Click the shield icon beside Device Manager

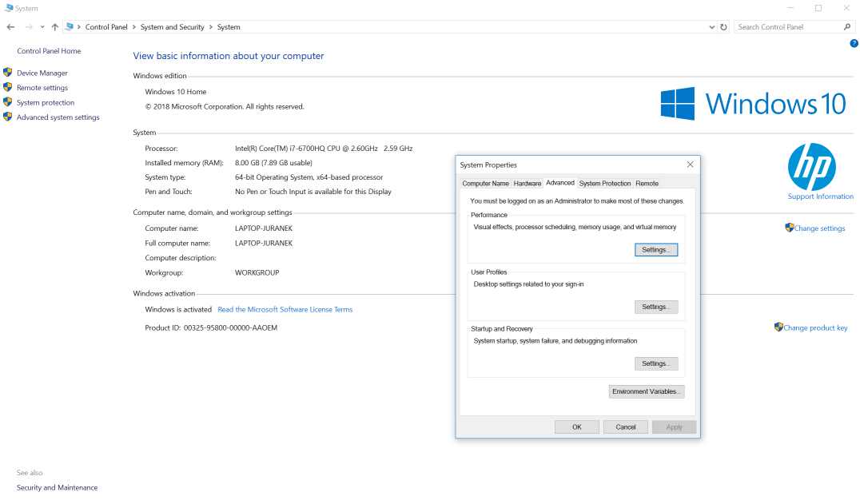[8, 73]
